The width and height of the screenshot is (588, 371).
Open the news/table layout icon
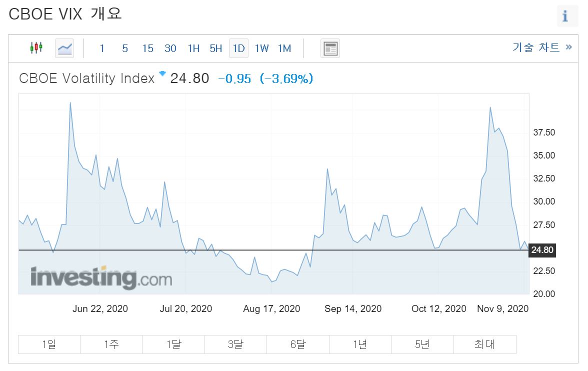tap(330, 48)
